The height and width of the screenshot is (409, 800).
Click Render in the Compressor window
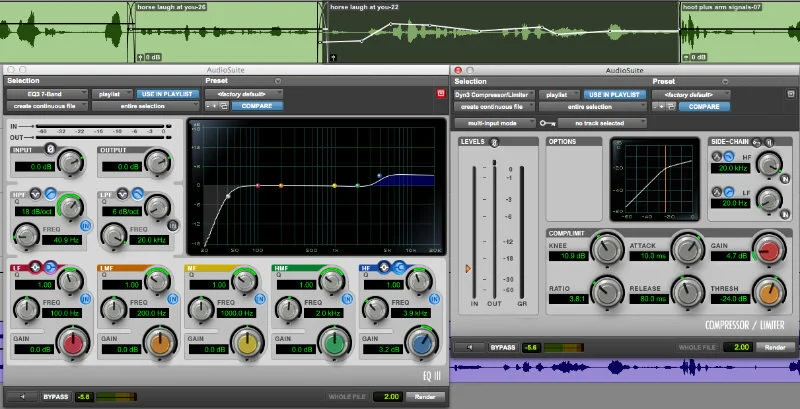click(775, 347)
